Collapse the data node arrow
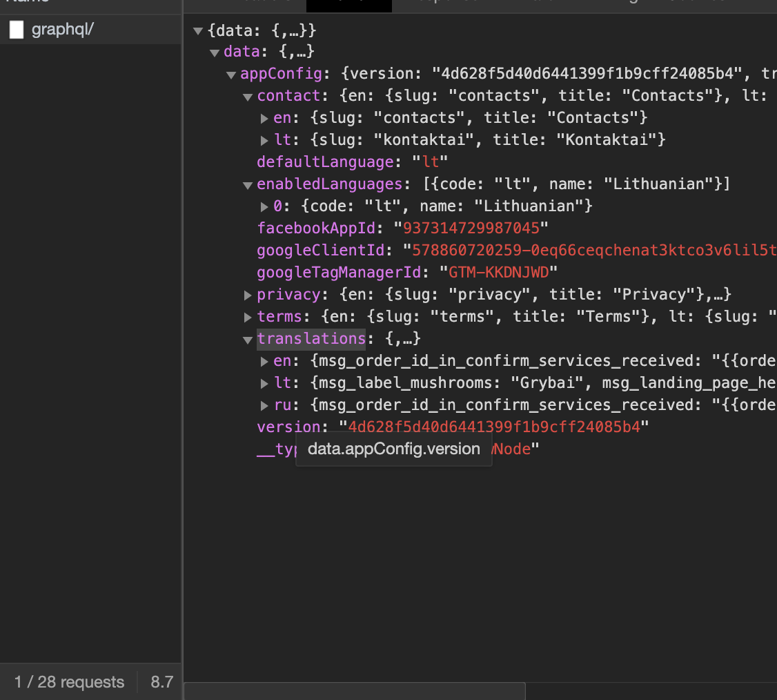Screen dimensions: 777x700 pyautogui.click(x=215, y=52)
